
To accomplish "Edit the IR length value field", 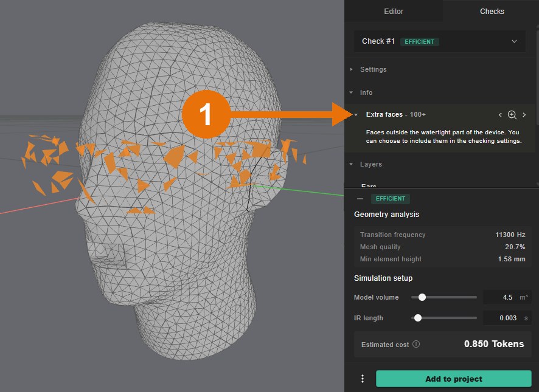I will [x=507, y=318].
